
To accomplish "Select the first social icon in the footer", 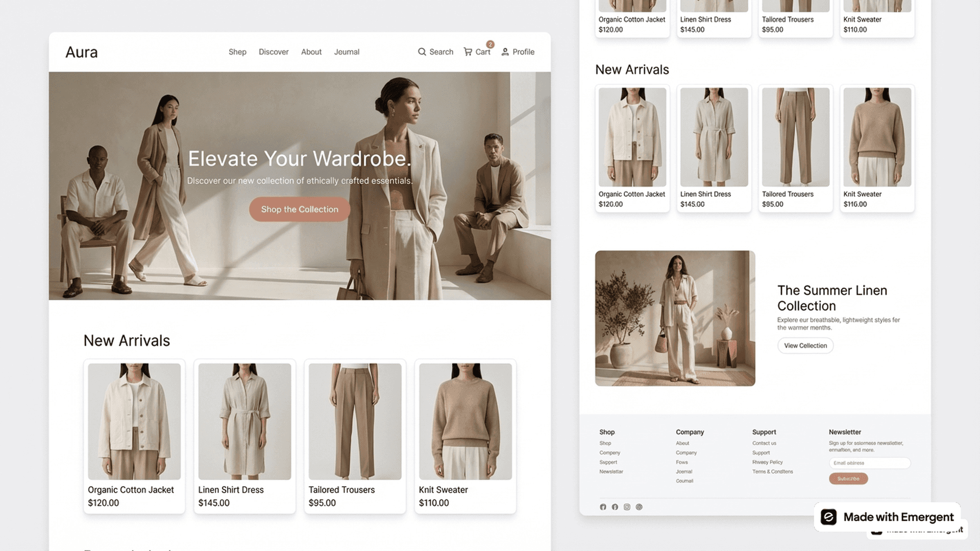I will (x=603, y=507).
